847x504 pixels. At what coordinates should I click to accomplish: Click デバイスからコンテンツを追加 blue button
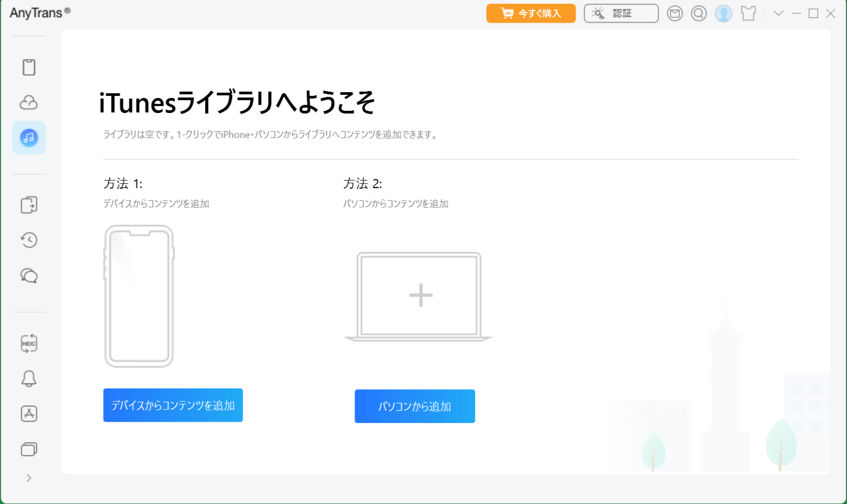click(x=173, y=405)
